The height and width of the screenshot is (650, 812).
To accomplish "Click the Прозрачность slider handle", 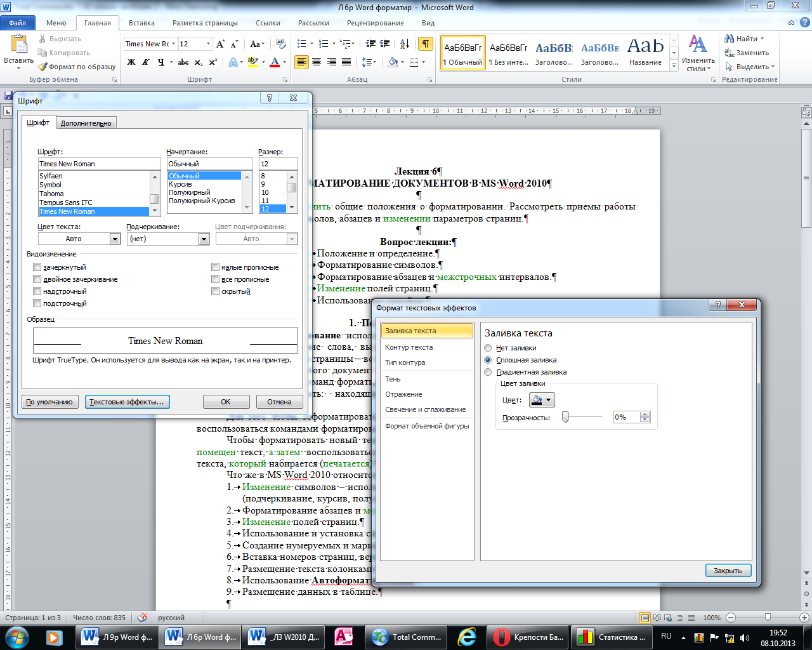I will tap(565, 417).
